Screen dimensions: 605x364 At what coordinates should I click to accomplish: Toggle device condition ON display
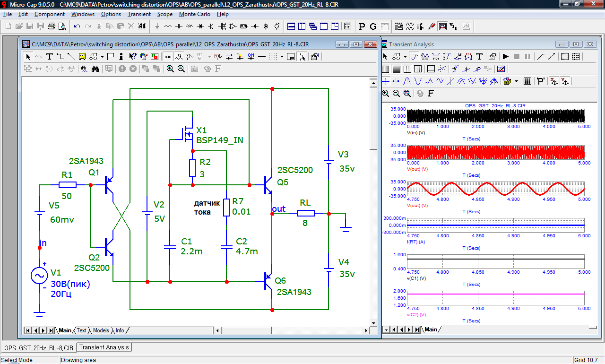click(251, 57)
